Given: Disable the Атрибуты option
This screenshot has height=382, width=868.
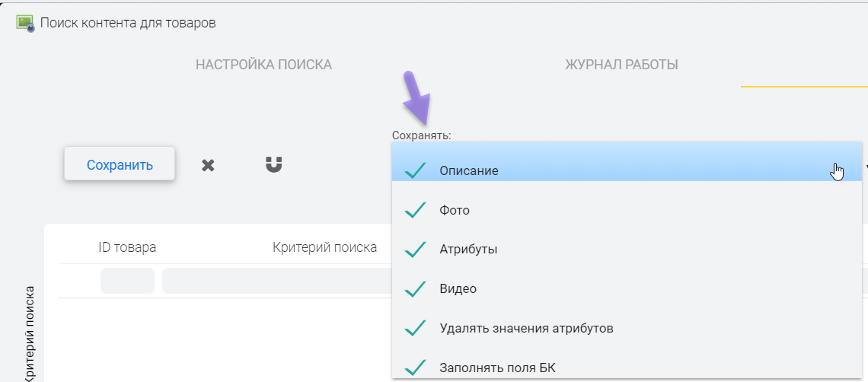Looking at the screenshot, I should (x=468, y=249).
